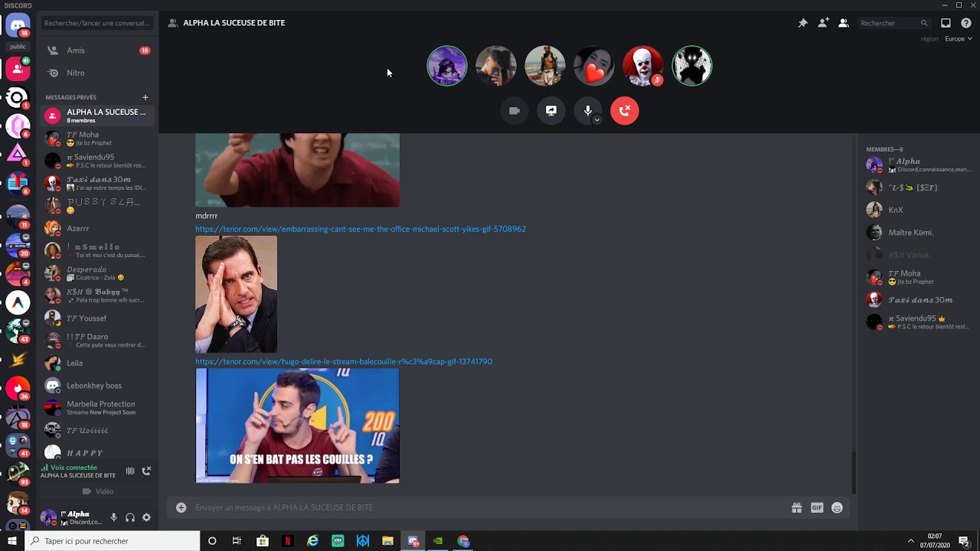Turn on camera in call controls
Image resolution: width=980 pixels, height=551 pixels.
coord(514,111)
